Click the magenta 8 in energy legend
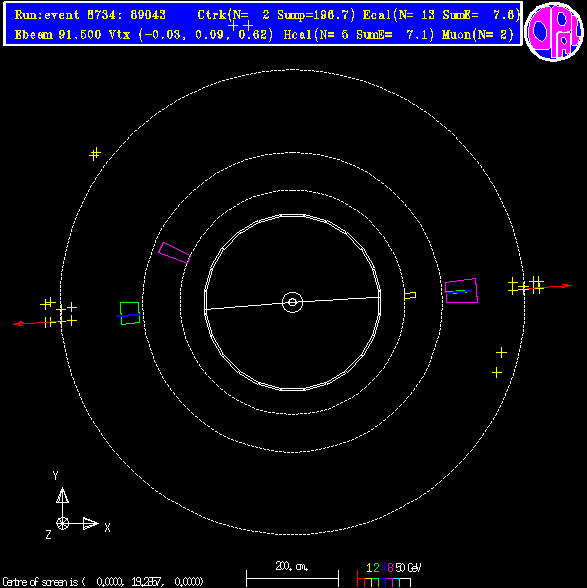Viewport: 587px width, 588px height. click(390, 568)
